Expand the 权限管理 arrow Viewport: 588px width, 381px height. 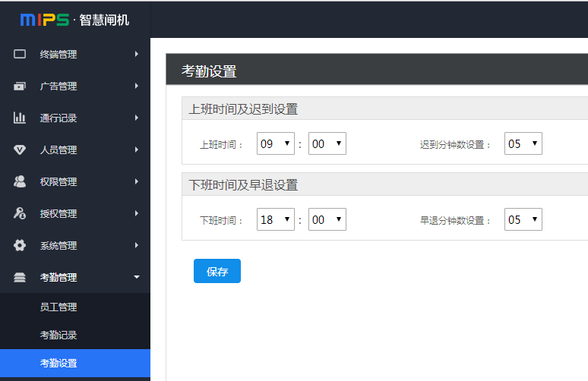[x=137, y=181]
